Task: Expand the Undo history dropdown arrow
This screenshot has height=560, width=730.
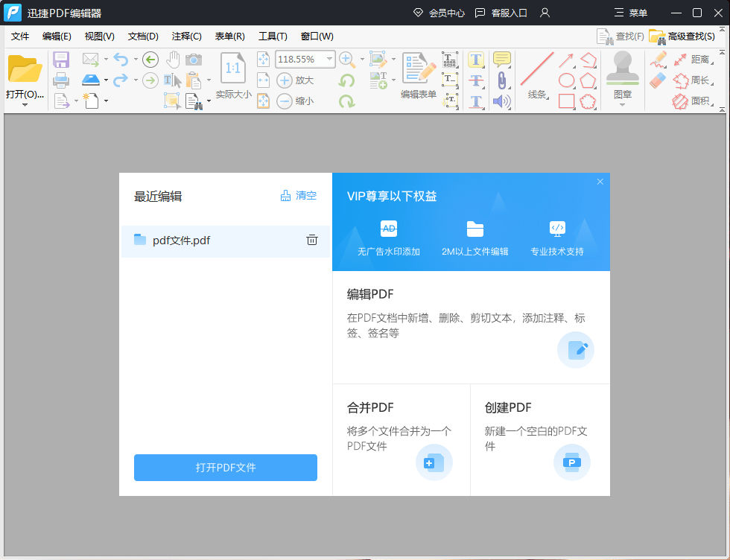Action: click(x=136, y=60)
